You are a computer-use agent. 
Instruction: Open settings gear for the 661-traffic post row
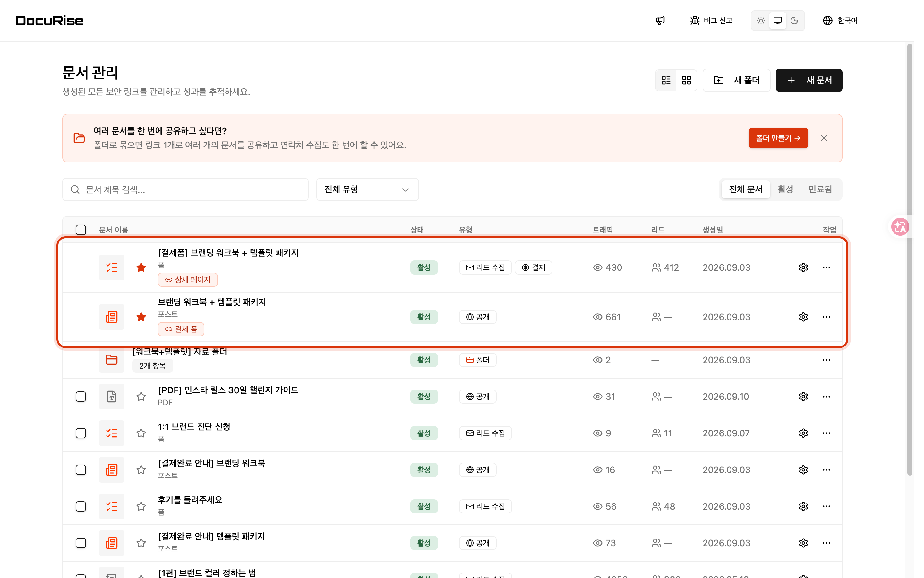[803, 317]
